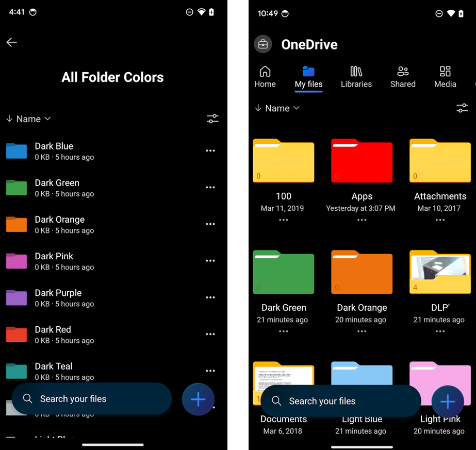476x450 pixels.
Task: Switch to the Media tab
Action: coord(445,77)
